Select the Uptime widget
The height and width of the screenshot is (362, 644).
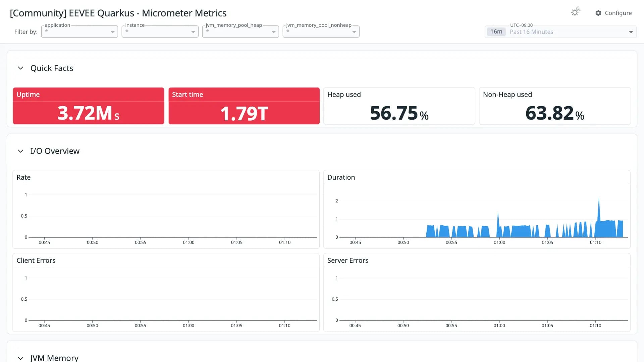click(x=89, y=106)
